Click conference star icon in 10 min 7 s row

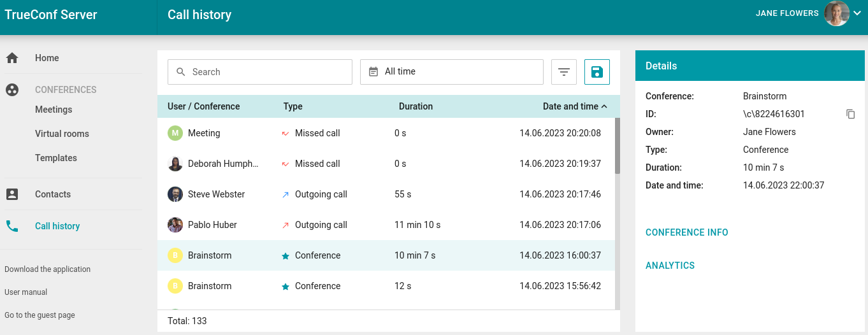click(x=286, y=256)
